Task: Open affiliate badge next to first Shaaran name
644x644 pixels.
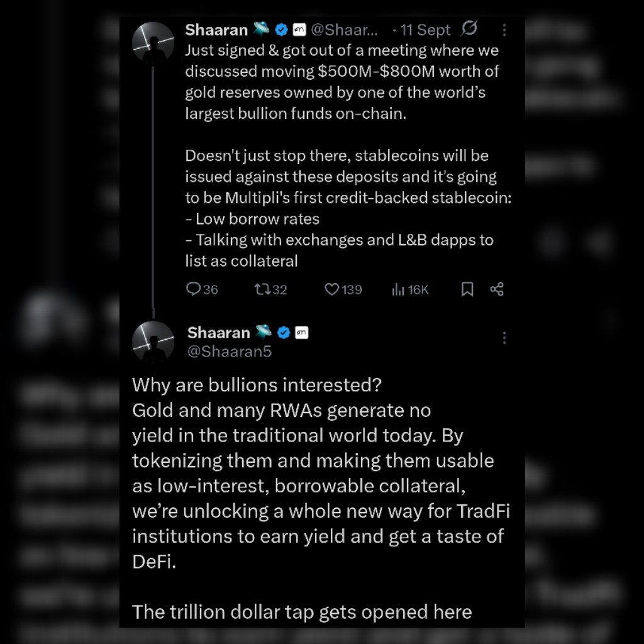Action: coord(299,30)
